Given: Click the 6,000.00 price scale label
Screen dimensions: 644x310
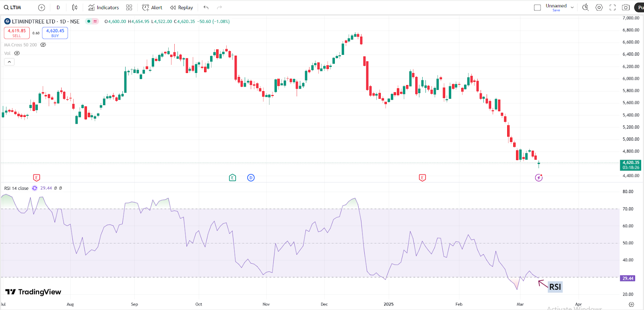Looking at the screenshot, I should coord(631,79).
